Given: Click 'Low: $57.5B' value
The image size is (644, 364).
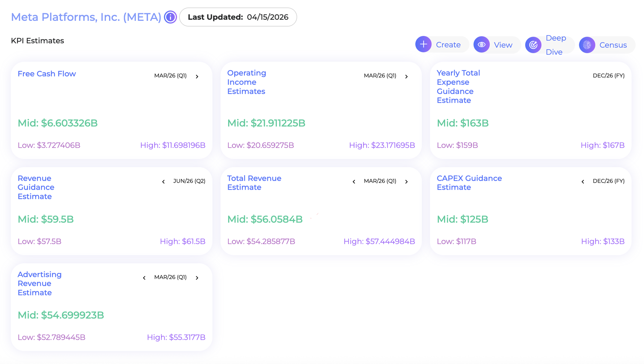Looking at the screenshot, I should (40, 241).
